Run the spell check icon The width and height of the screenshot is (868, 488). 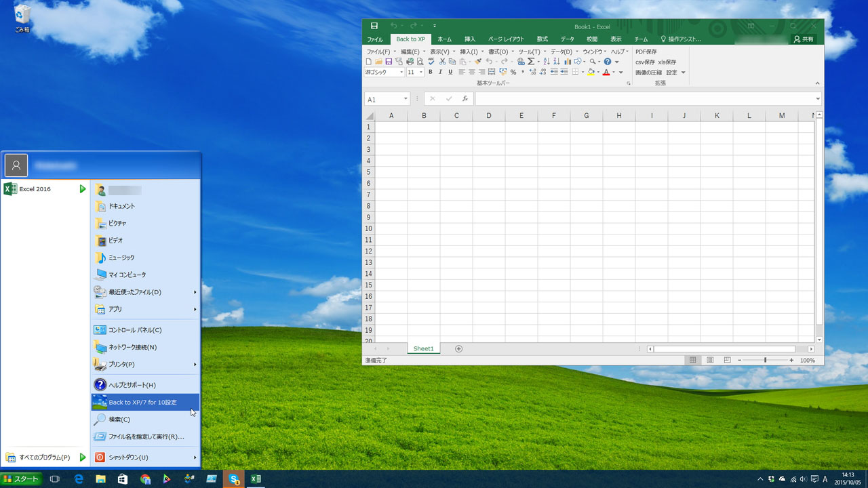tap(431, 62)
